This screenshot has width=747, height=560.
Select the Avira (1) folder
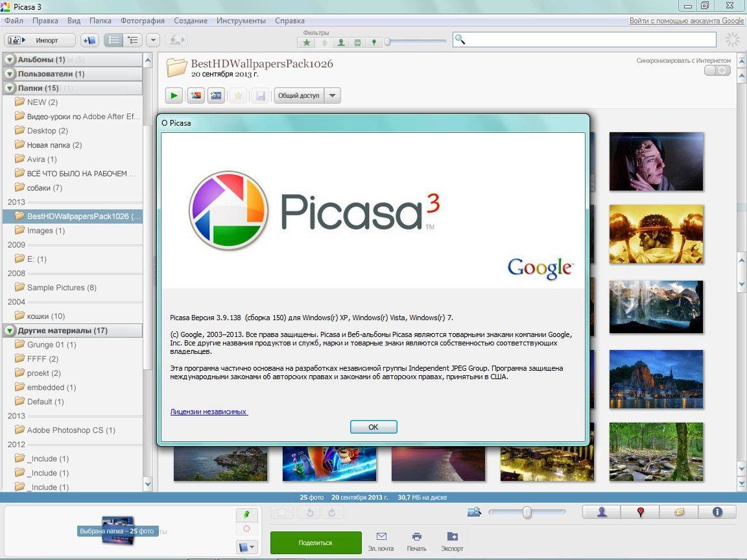[x=73, y=159]
